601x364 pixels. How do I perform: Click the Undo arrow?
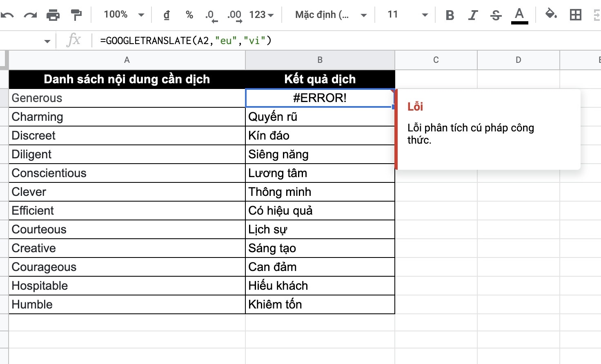point(8,14)
